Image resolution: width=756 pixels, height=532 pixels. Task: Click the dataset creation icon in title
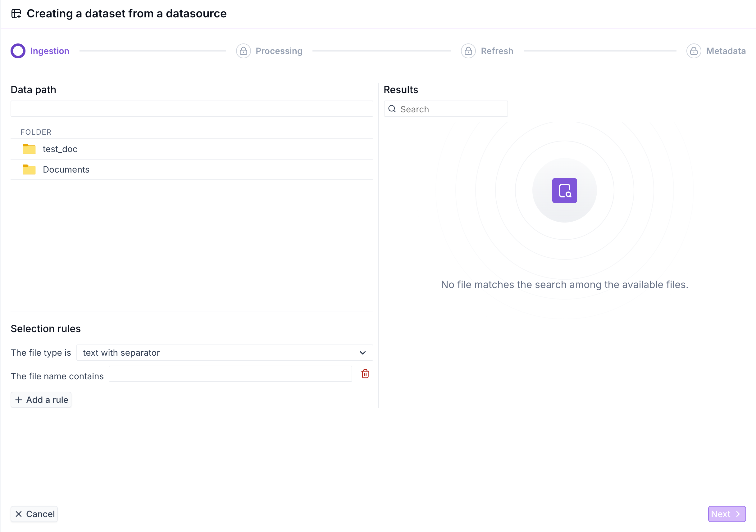[16, 14]
